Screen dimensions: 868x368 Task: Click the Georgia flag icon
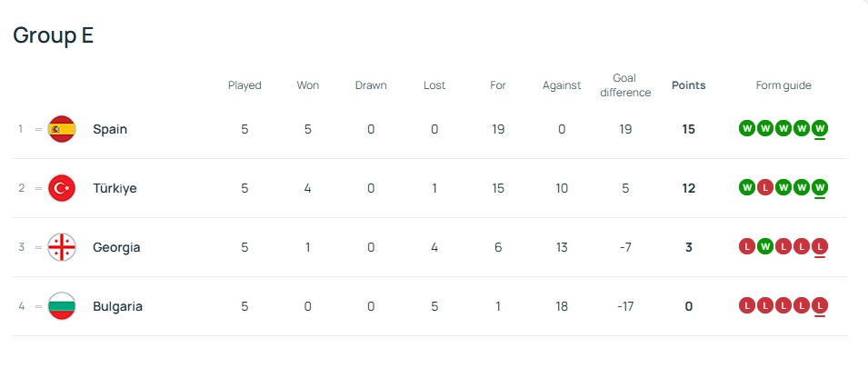[x=62, y=247]
